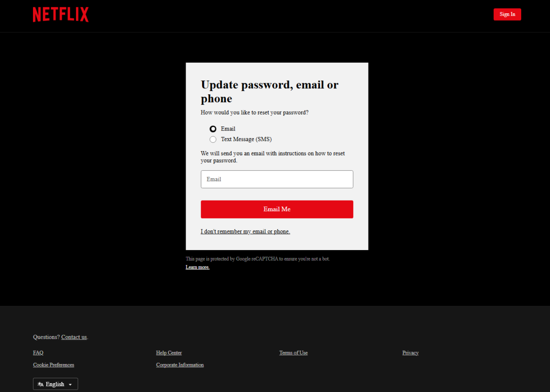550x392 pixels.
Task: Open the FAQ footer link
Action: pyautogui.click(x=38, y=353)
